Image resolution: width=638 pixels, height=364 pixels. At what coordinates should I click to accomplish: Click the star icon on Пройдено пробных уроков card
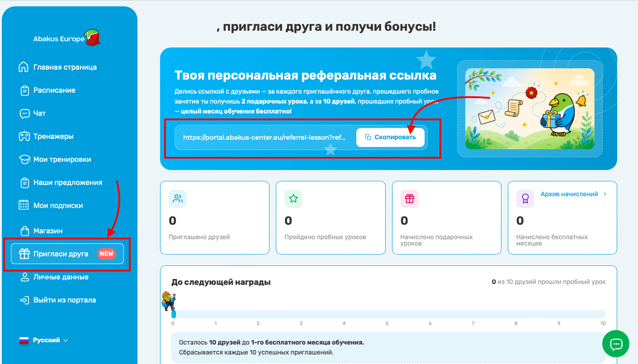coord(293,199)
